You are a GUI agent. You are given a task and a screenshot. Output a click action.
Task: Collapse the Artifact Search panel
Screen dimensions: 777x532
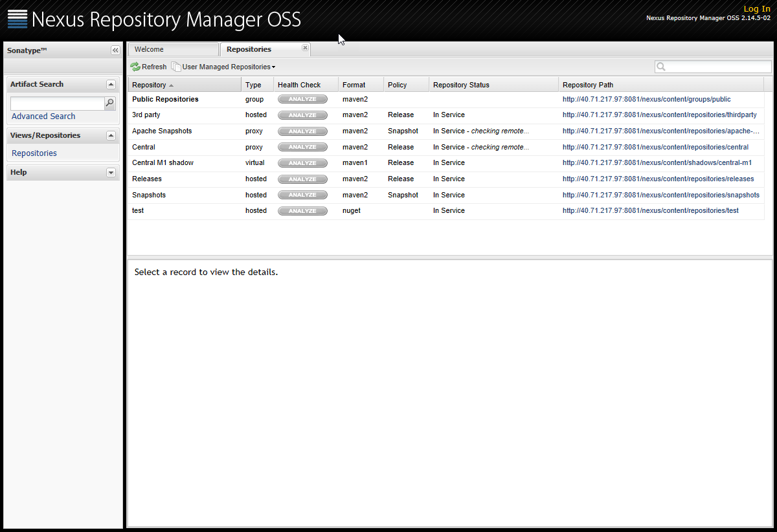click(111, 84)
